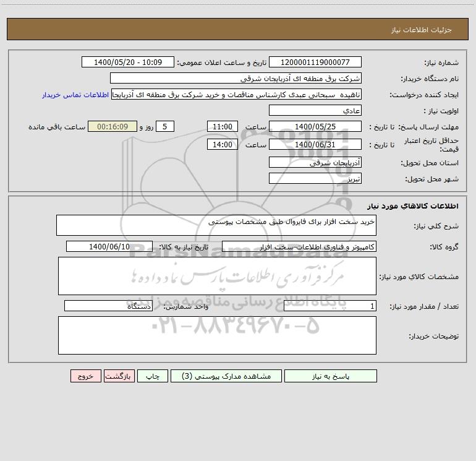The width and height of the screenshot is (476, 461).
Task: Click the label تعداد / مقدار مورد نیاز
Action: click(424, 307)
